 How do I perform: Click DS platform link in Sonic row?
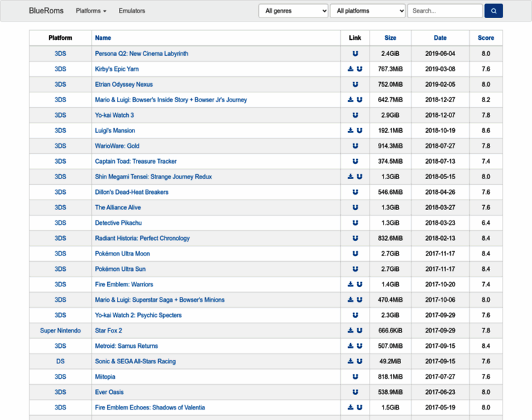click(60, 361)
